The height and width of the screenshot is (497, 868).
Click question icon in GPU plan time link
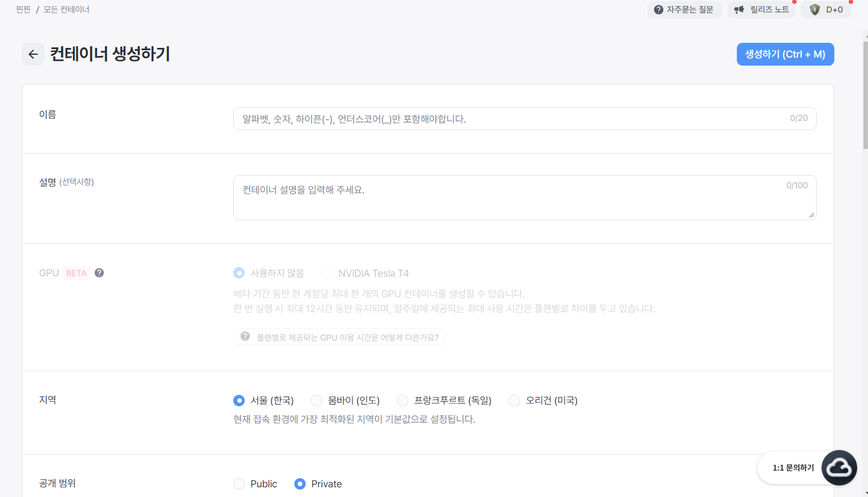pos(245,337)
